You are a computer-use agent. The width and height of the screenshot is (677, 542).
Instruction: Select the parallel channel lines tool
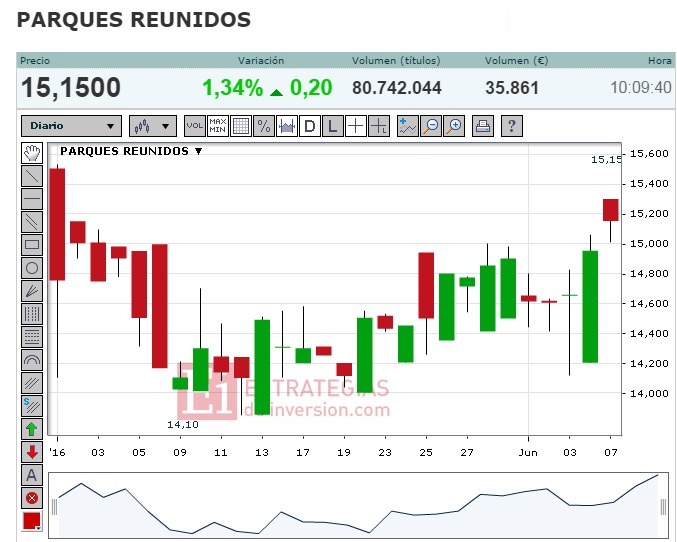tap(32, 222)
